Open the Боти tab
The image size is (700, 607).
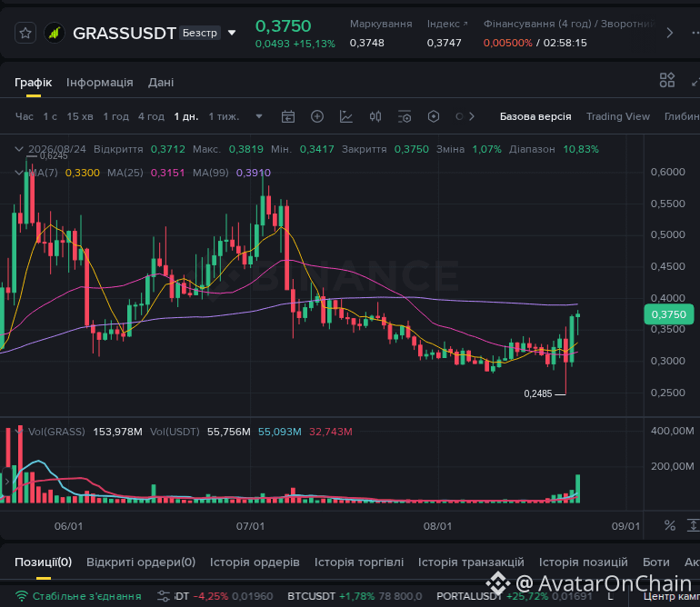click(655, 562)
